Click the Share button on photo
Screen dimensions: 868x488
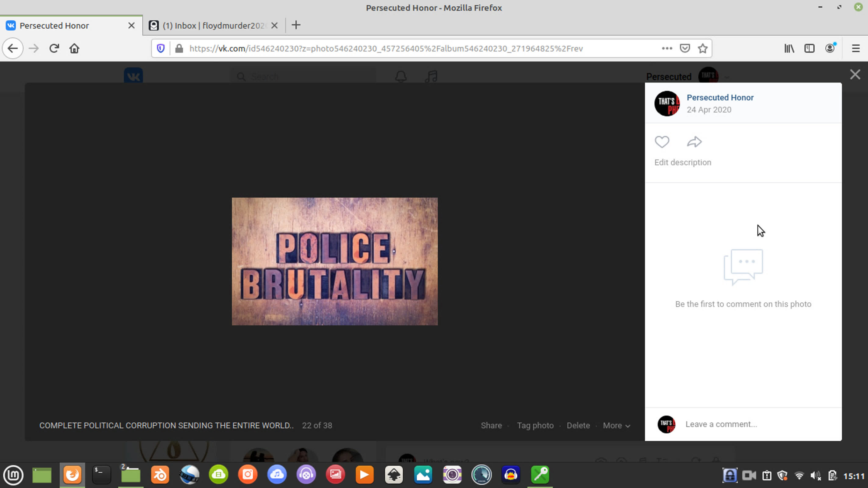(491, 425)
